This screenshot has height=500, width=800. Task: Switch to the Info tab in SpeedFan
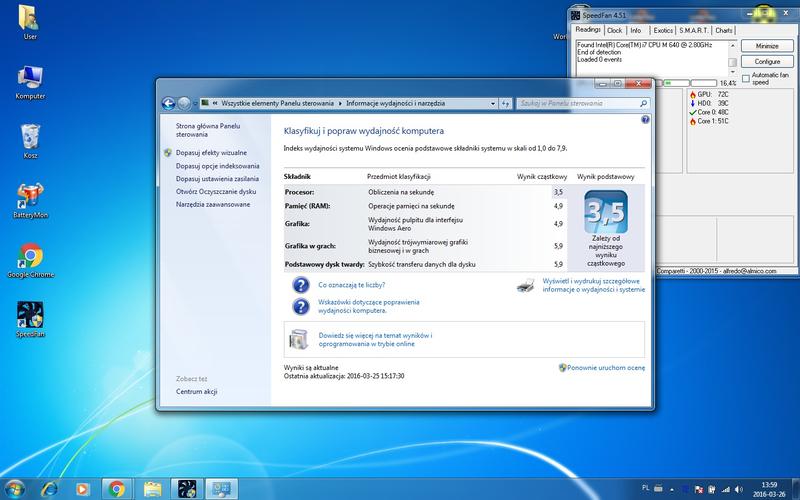[x=636, y=31]
